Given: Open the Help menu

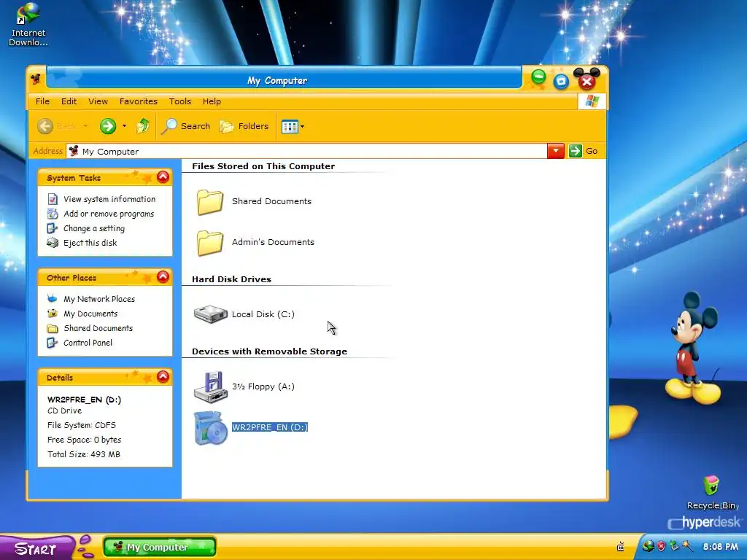Looking at the screenshot, I should pyautogui.click(x=212, y=101).
